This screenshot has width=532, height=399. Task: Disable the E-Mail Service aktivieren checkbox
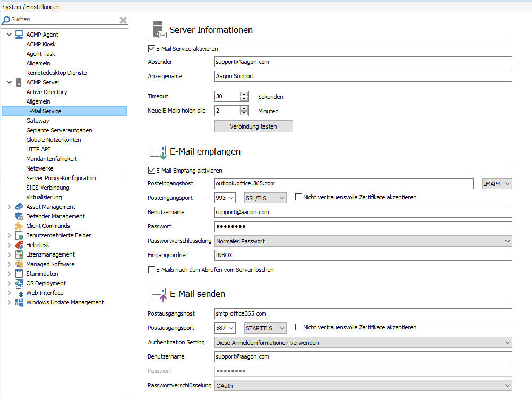pyautogui.click(x=151, y=49)
